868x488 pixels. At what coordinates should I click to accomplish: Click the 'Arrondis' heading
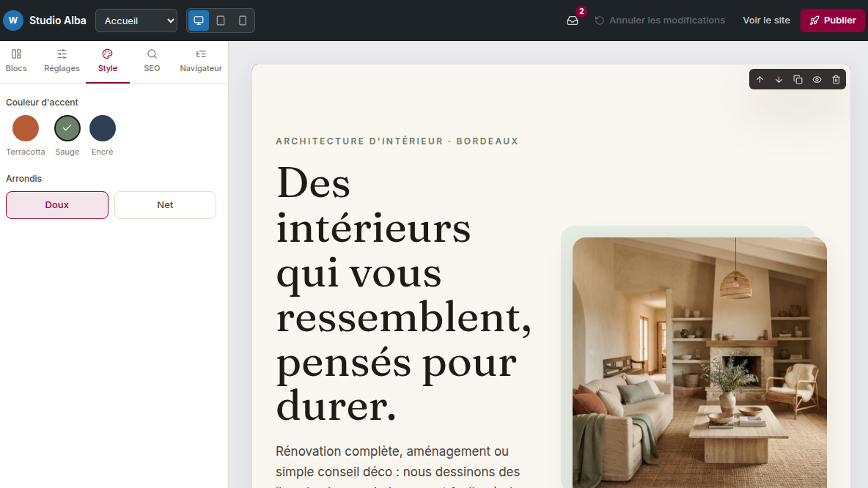[23, 179]
